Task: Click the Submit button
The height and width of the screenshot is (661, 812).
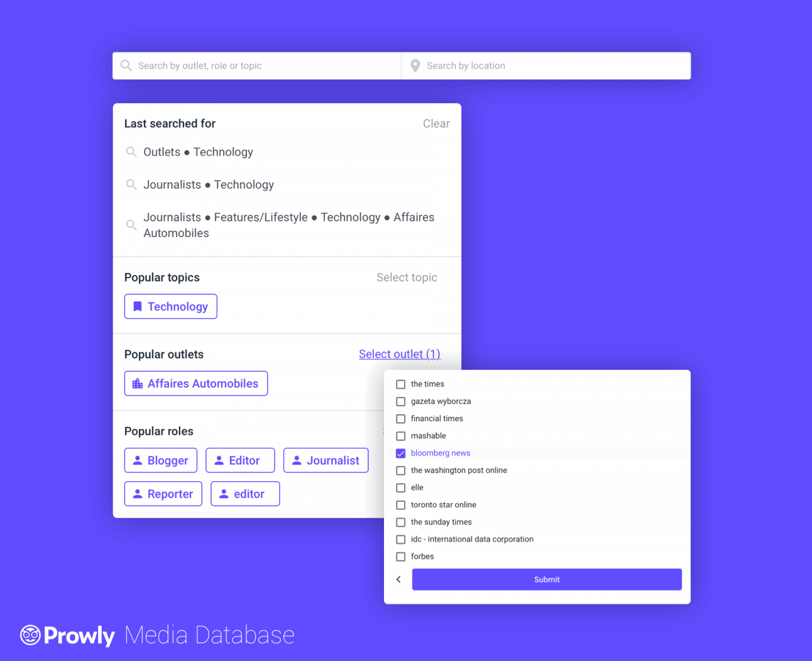Action: (x=546, y=579)
